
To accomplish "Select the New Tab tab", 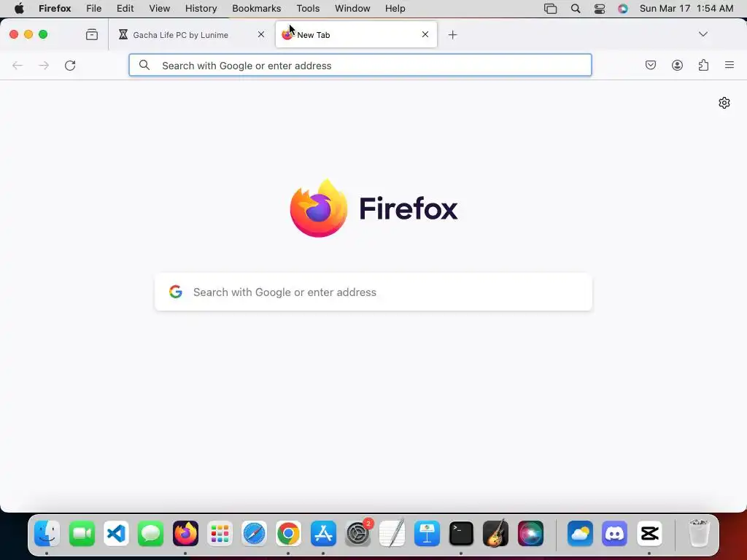I will (x=356, y=35).
